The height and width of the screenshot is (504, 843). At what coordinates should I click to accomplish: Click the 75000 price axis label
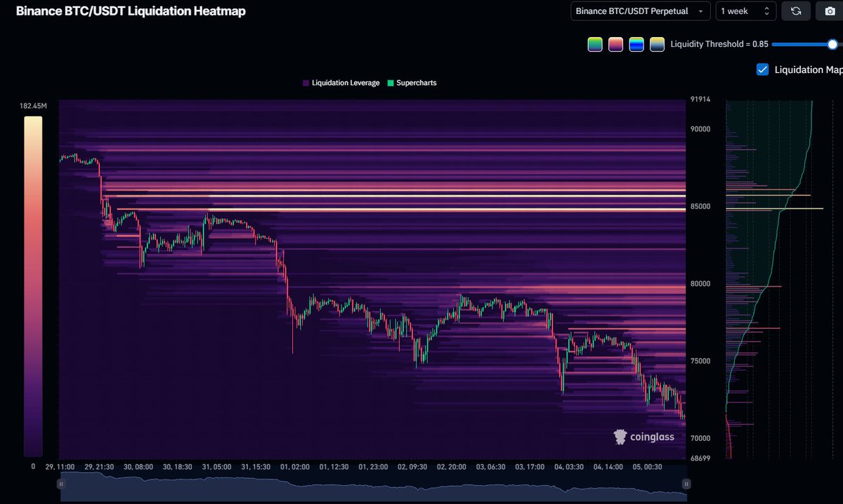[700, 361]
